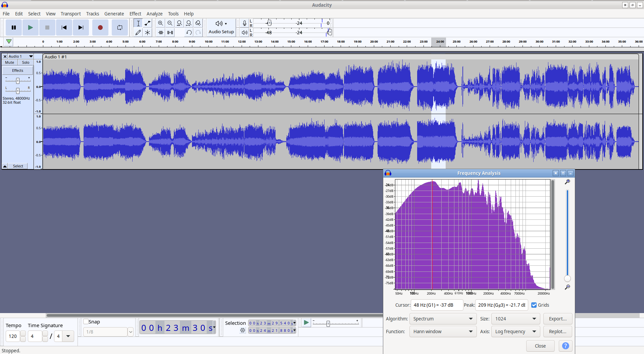Viewport: 644px width, 354px height.
Task: Click the Redo arrow icon
Action: coord(198,33)
